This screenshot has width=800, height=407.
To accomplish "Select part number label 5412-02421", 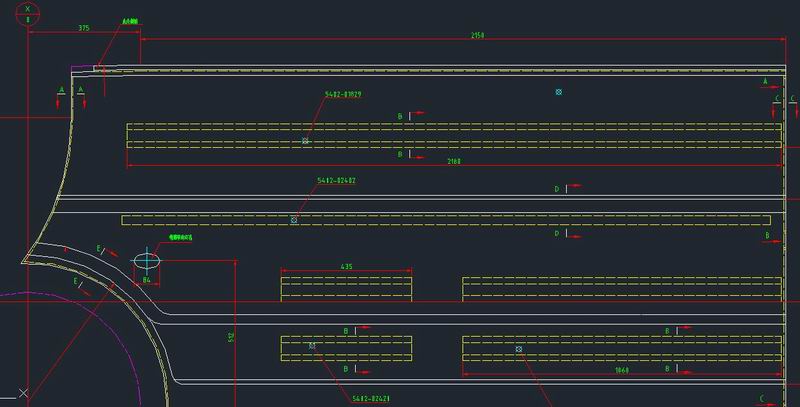I will point(371,398).
